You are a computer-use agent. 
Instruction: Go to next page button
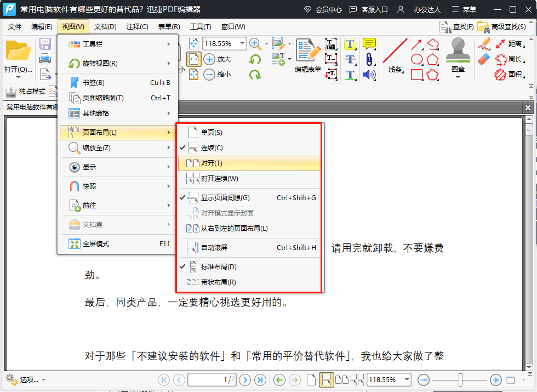[x=244, y=379]
